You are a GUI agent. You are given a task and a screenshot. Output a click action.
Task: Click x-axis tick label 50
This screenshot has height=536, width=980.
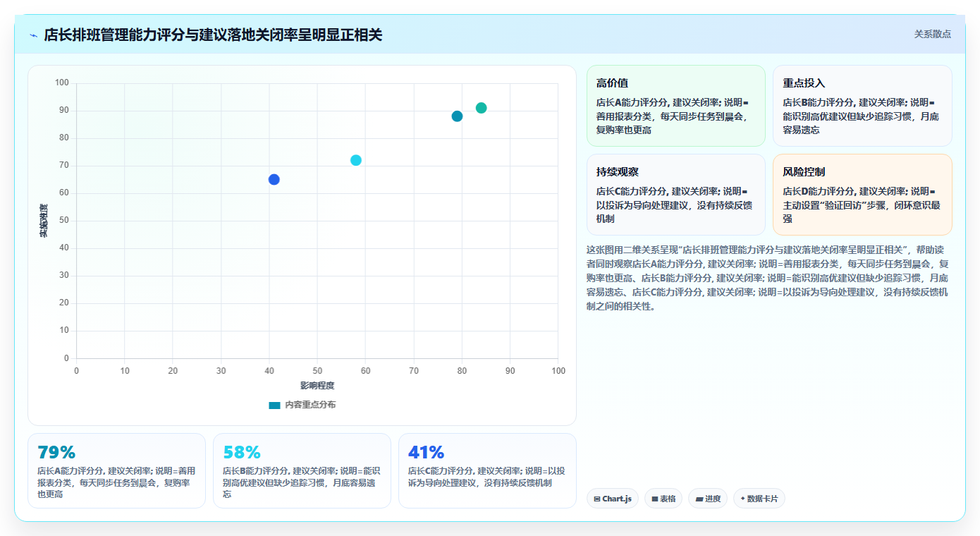[x=317, y=370]
